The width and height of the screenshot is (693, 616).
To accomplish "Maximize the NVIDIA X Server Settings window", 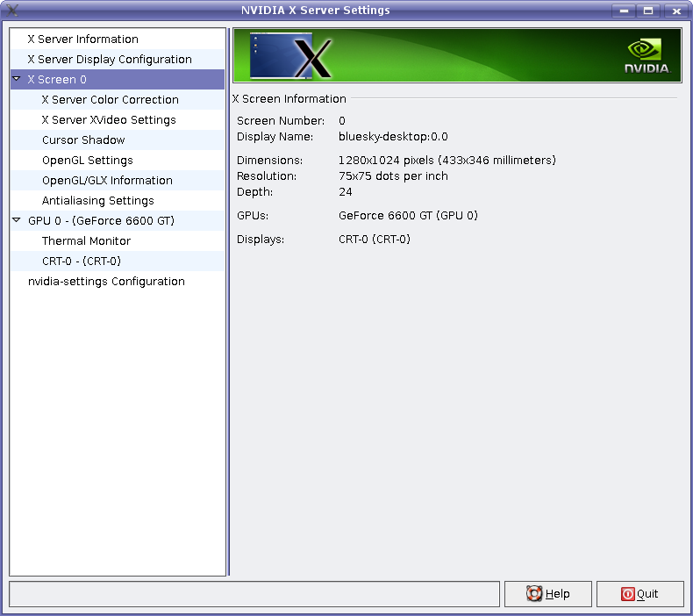I will (648, 11).
